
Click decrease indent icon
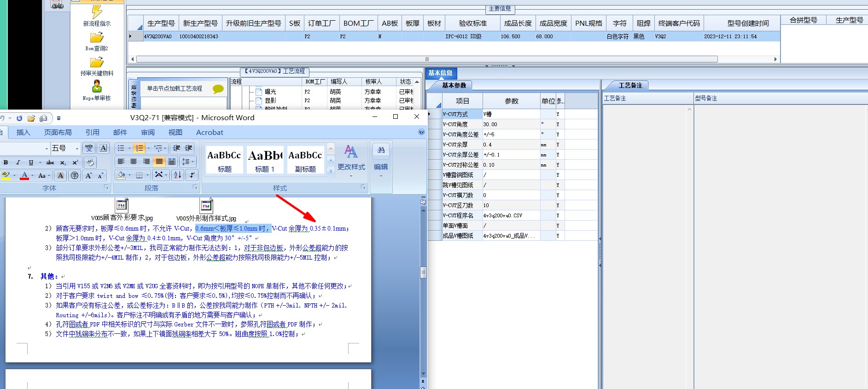(176, 148)
